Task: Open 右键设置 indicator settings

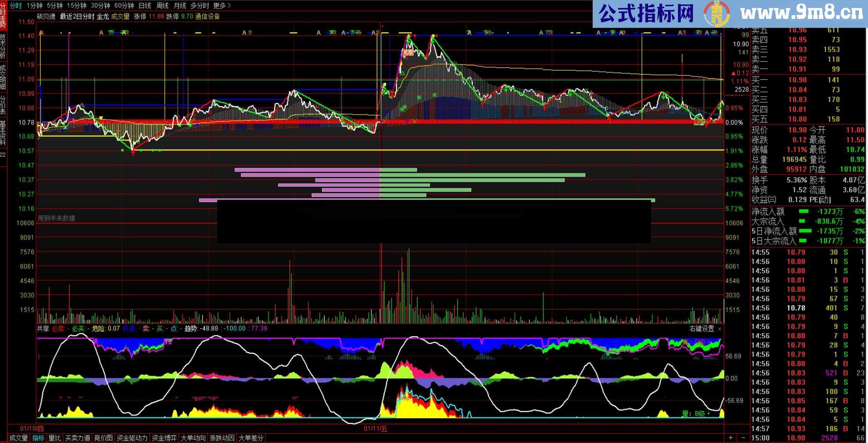Action: click(x=701, y=329)
